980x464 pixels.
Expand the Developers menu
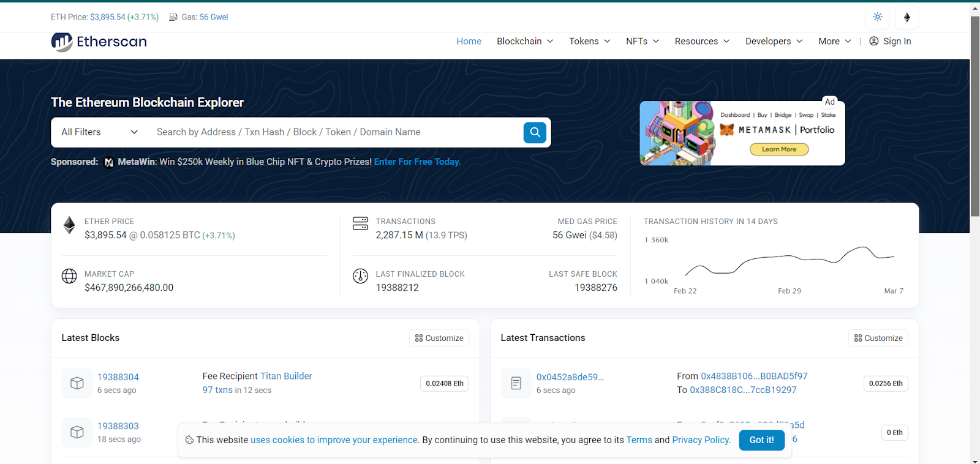click(x=774, y=41)
